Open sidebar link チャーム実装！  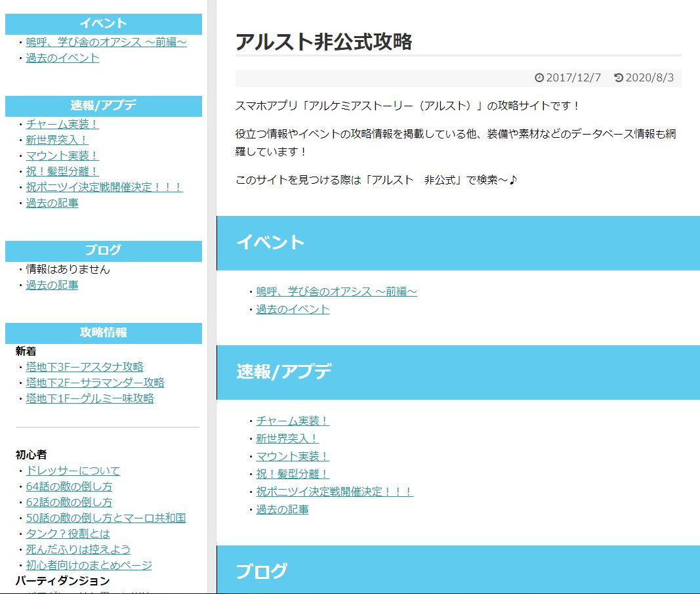pyautogui.click(x=62, y=123)
